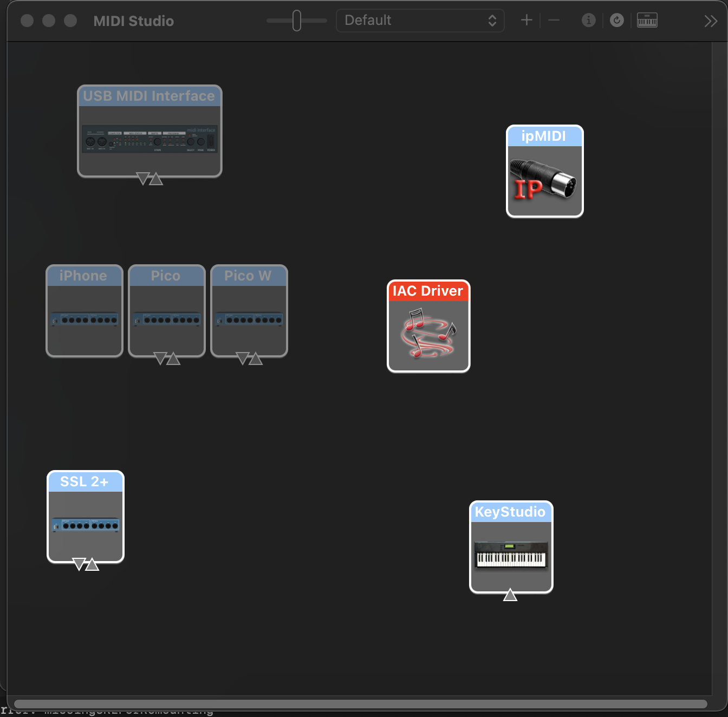Screen dimensions: 728x717
Task: Select the offline iPhone device
Action: click(x=84, y=311)
